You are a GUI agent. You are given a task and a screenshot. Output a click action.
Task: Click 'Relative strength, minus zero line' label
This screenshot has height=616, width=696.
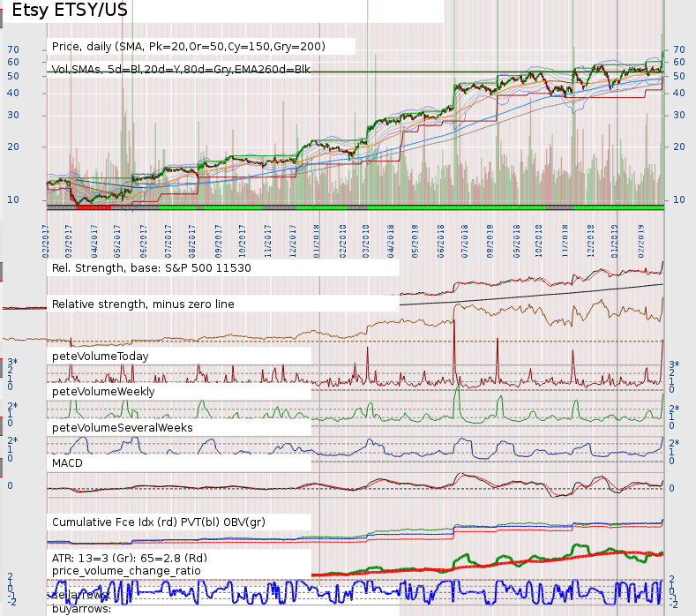pos(143,304)
